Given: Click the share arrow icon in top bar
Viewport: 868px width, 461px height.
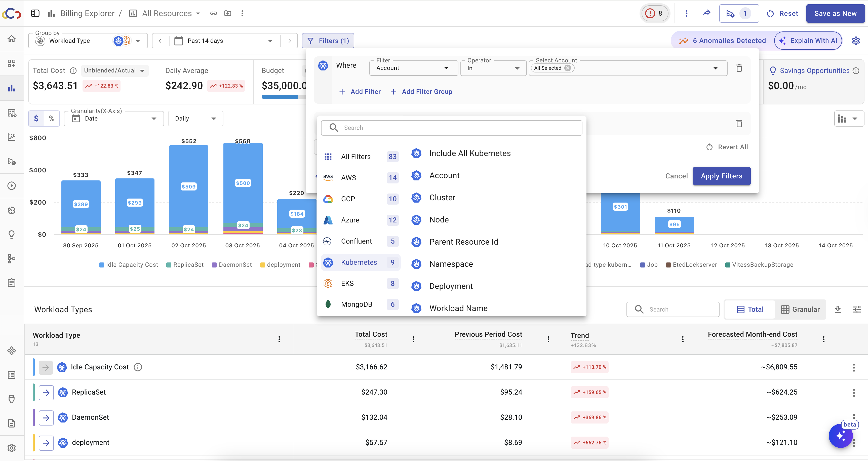Looking at the screenshot, I should tap(706, 13).
